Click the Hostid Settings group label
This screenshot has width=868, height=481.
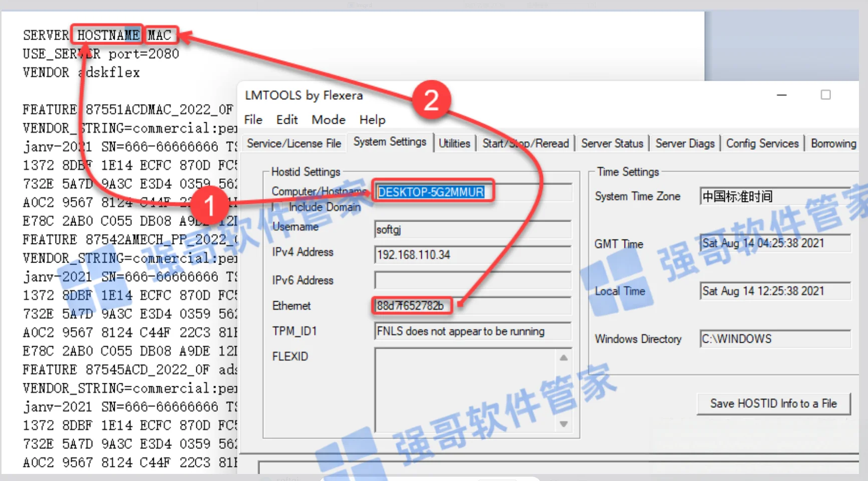(x=306, y=172)
